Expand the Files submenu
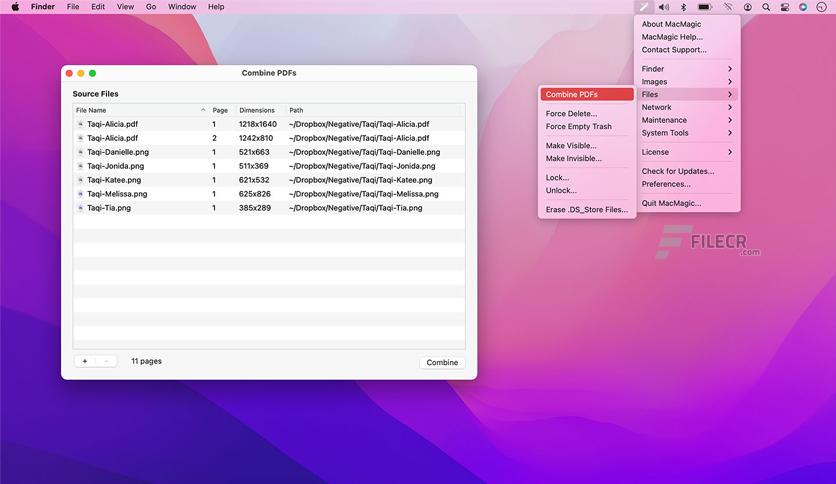Screen dimensions: 836x484 point(687,94)
